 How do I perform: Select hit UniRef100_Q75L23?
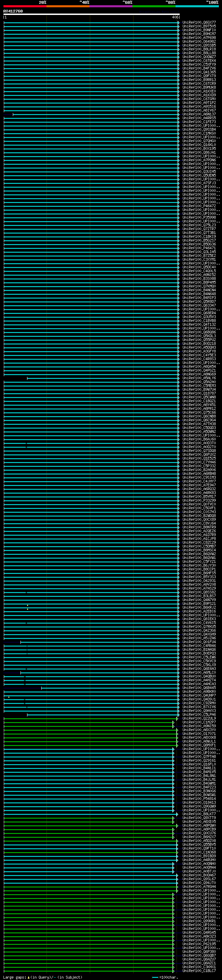199,225
